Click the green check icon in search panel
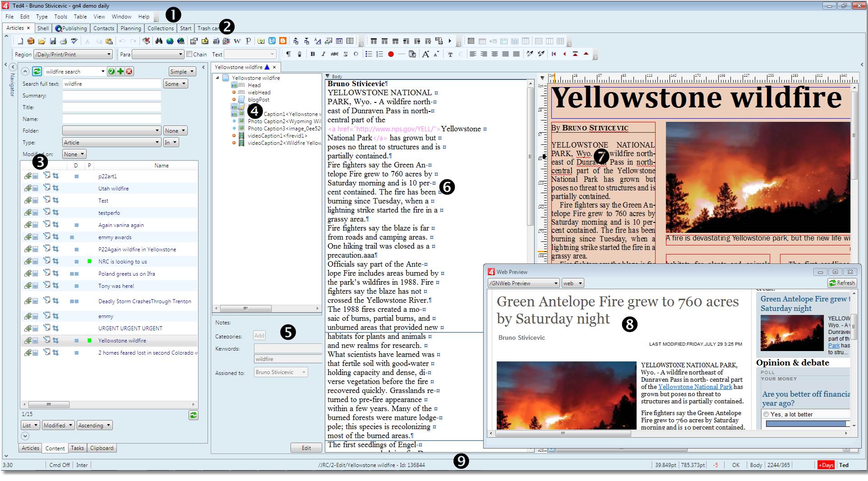This screenshot has width=868, height=481. (111, 71)
